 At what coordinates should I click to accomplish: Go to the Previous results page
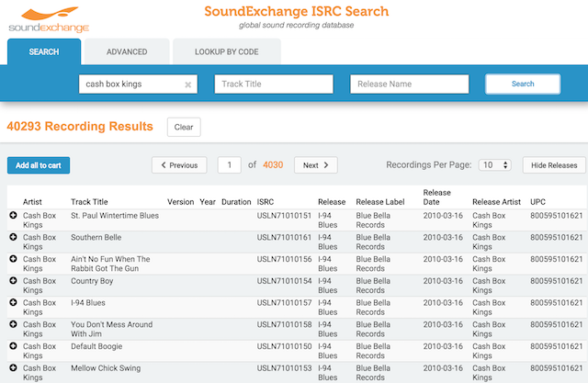point(179,165)
